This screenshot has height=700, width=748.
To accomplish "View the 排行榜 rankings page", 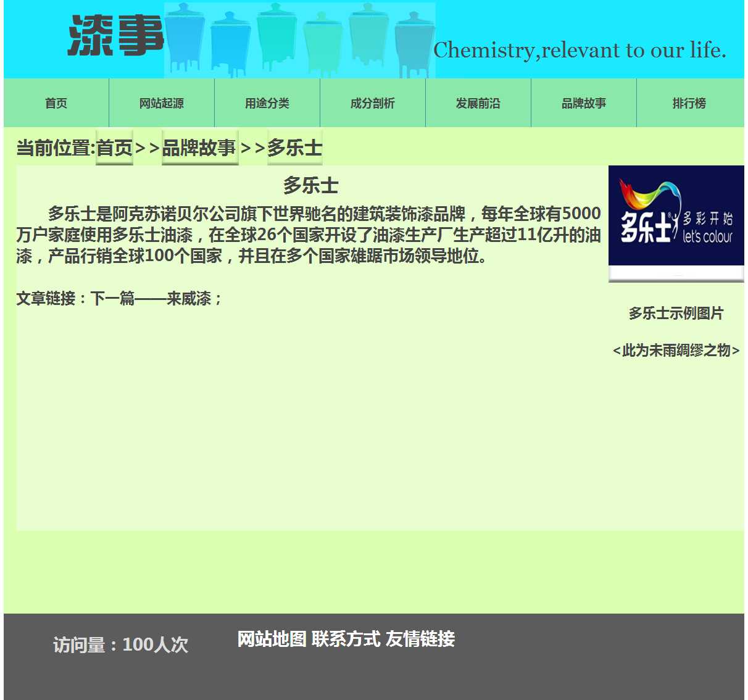I will 689,103.
